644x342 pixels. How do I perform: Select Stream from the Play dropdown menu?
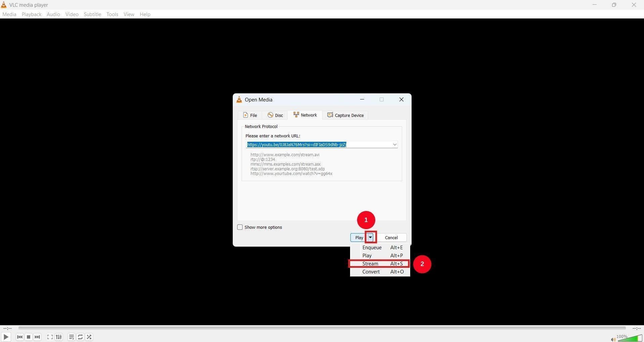(370, 263)
